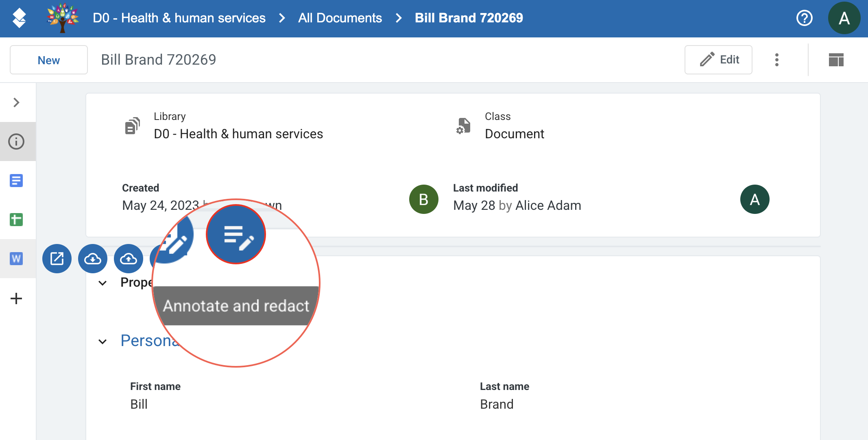Image resolution: width=868 pixels, height=440 pixels.
Task: Add new item with plus icon
Action: (16, 298)
